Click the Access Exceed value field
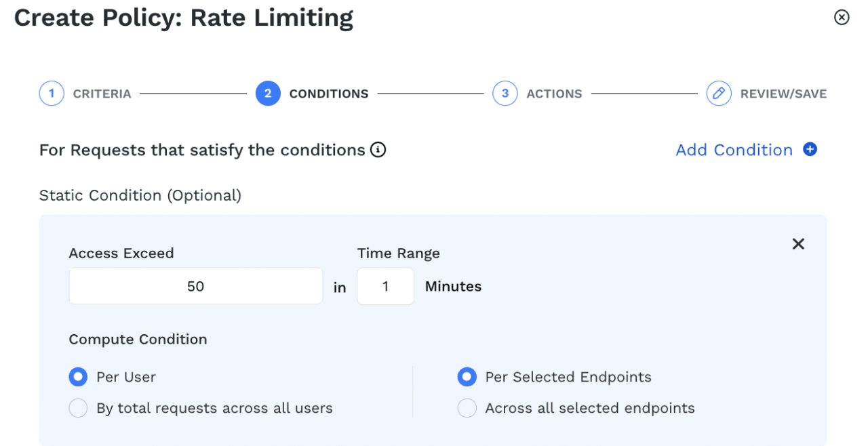Screen dimensions: 868x446 pyautogui.click(x=195, y=285)
